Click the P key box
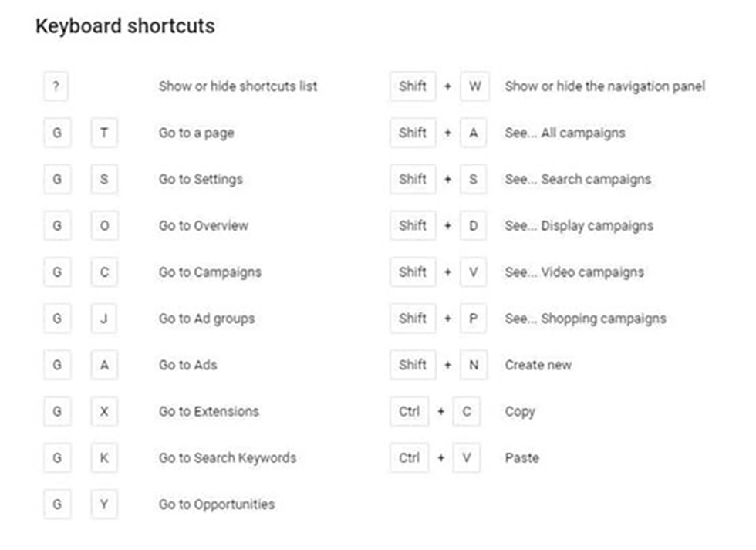The width and height of the screenshot is (756, 550). 474,319
